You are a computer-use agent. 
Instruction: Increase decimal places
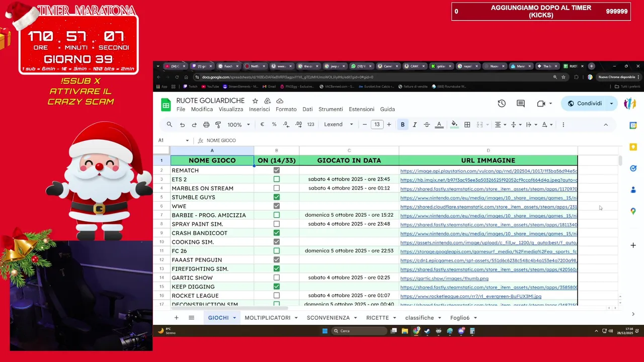(x=298, y=125)
